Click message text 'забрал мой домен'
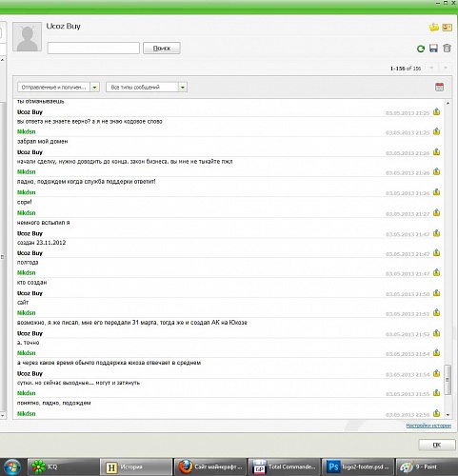This screenshot has height=476, width=458. (x=42, y=142)
